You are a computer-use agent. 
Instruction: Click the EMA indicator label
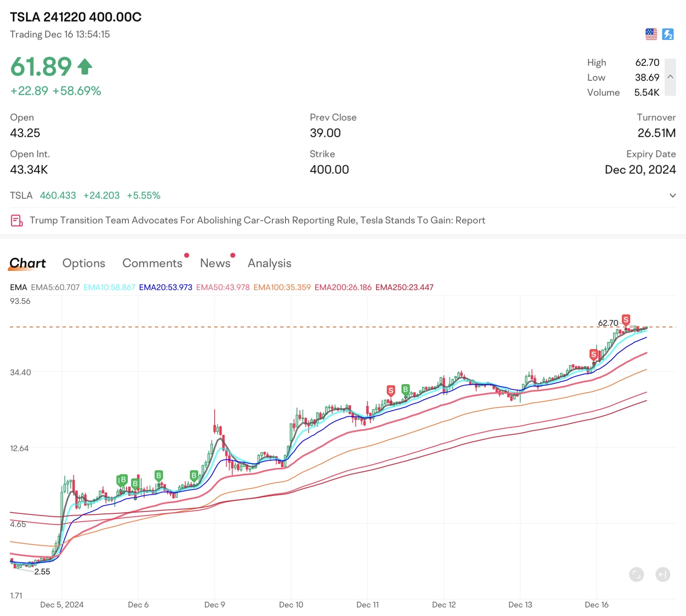pyautogui.click(x=19, y=287)
